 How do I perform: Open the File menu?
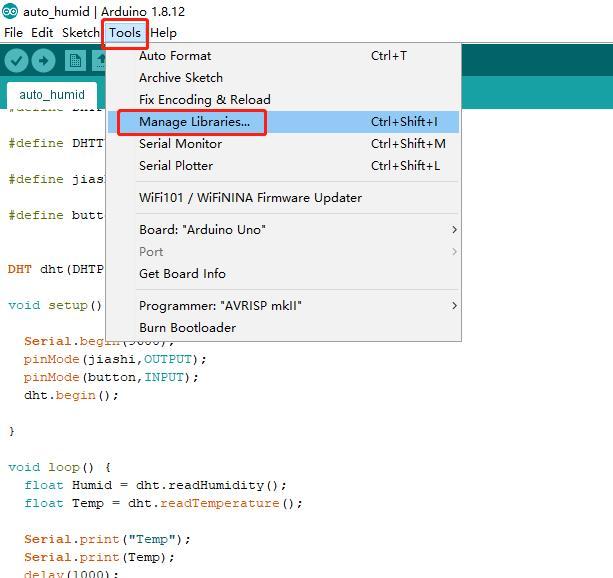coord(13,32)
